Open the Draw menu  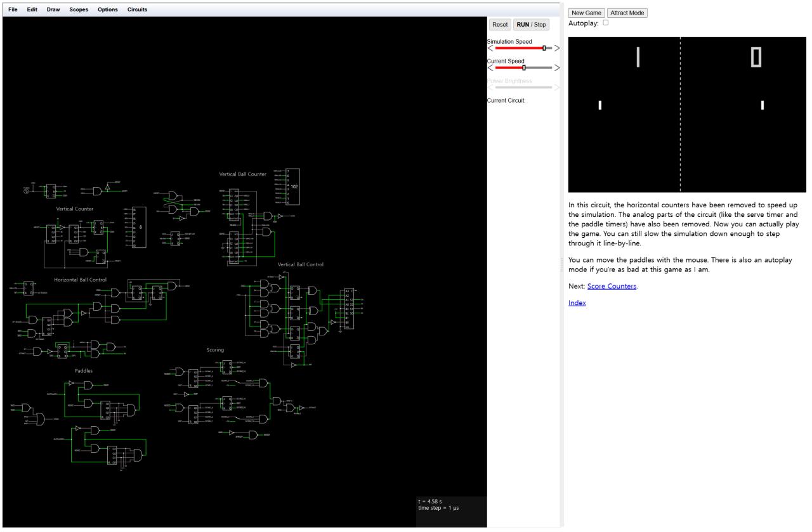[53, 10]
